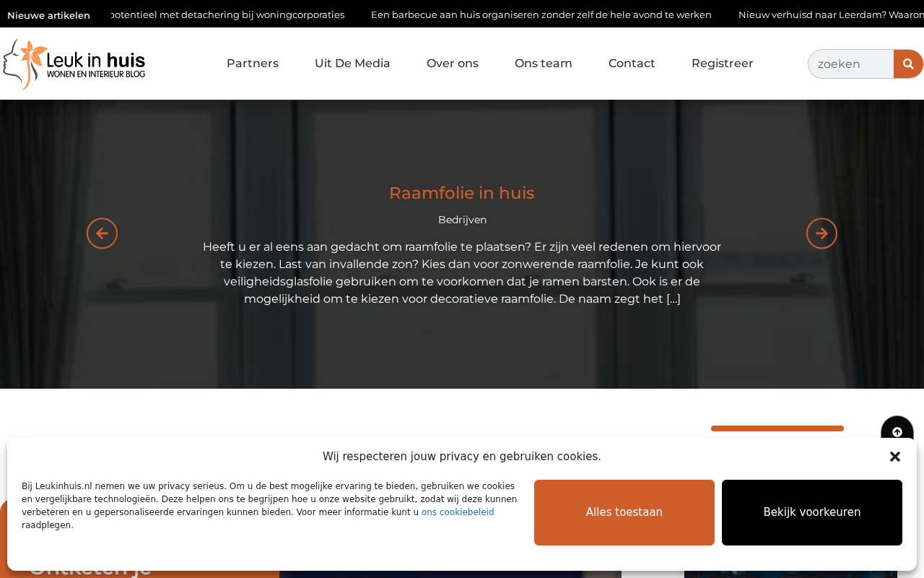Select the Bedrijven category link
The width and height of the screenshot is (924, 578).
[463, 220]
